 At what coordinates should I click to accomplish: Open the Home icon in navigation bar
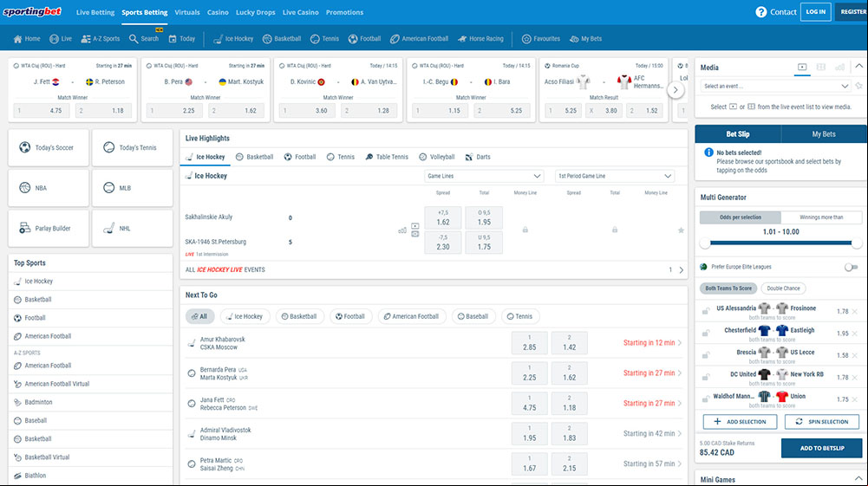point(17,39)
